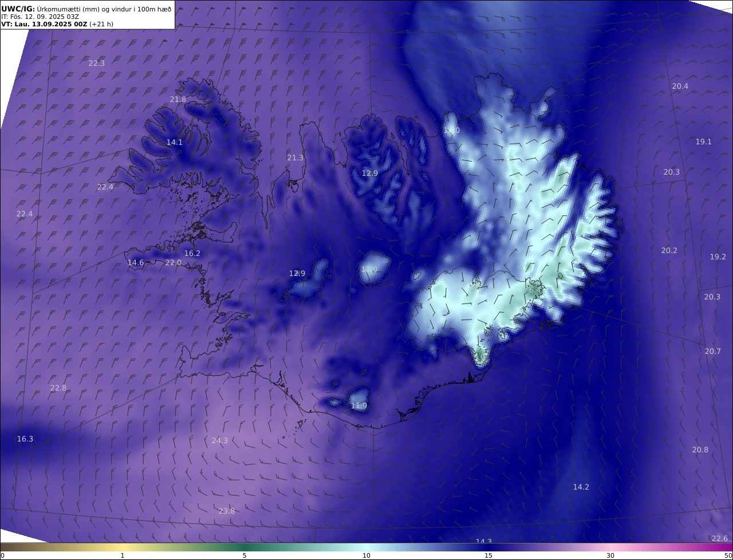Click the 16.2 value label
This screenshot has width=733, height=560.
pyautogui.click(x=192, y=253)
